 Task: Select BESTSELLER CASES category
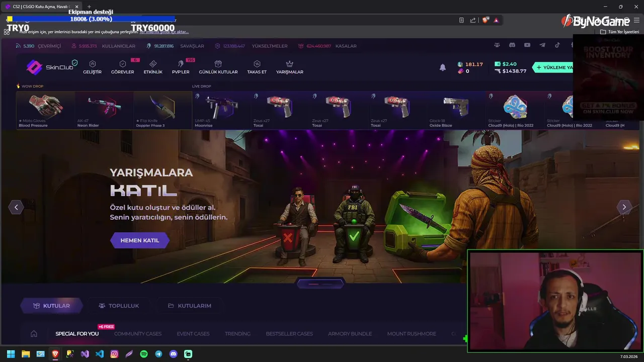pos(289,334)
